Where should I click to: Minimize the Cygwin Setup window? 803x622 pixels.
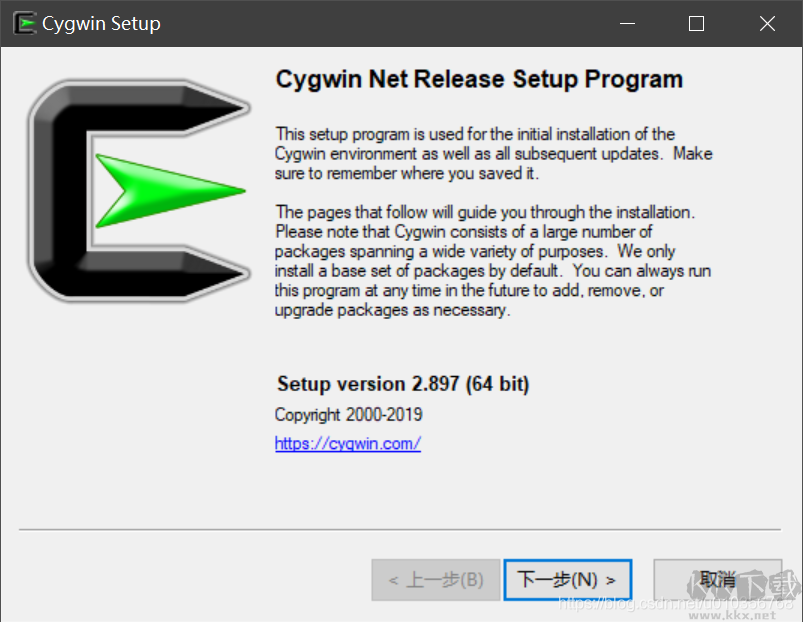coord(627,24)
